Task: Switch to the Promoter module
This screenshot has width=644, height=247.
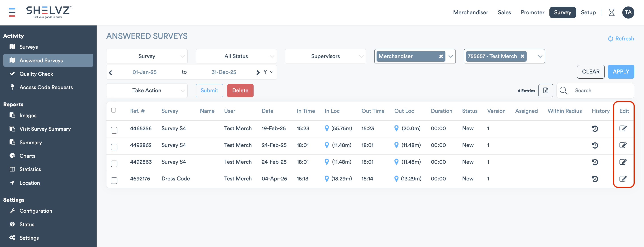Action: coord(532,13)
